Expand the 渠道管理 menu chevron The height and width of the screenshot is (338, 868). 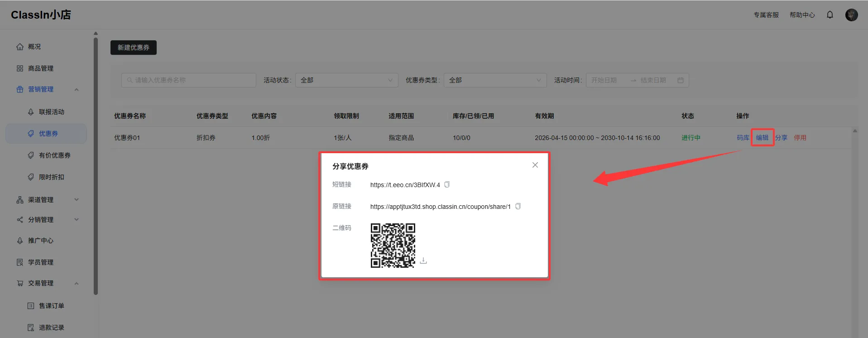77,200
